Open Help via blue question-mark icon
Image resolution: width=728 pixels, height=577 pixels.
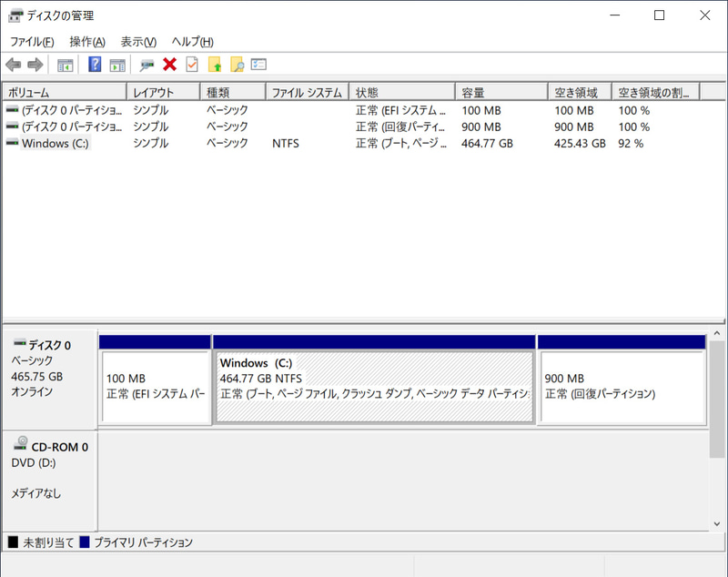click(95, 64)
